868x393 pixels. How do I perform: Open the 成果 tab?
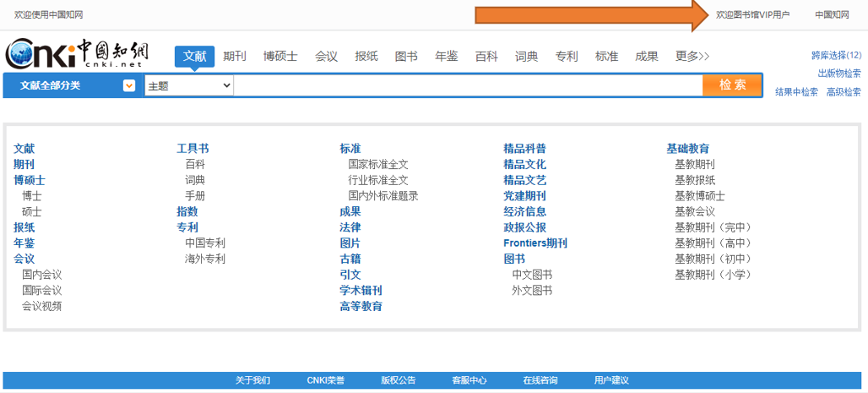pos(647,56)
